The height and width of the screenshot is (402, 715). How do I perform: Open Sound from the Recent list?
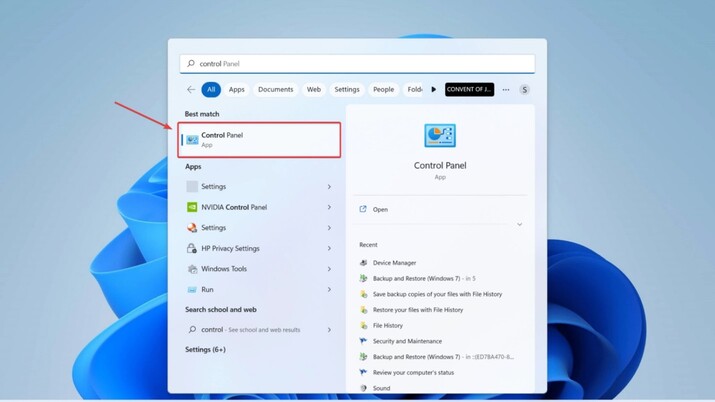[381, 388]
